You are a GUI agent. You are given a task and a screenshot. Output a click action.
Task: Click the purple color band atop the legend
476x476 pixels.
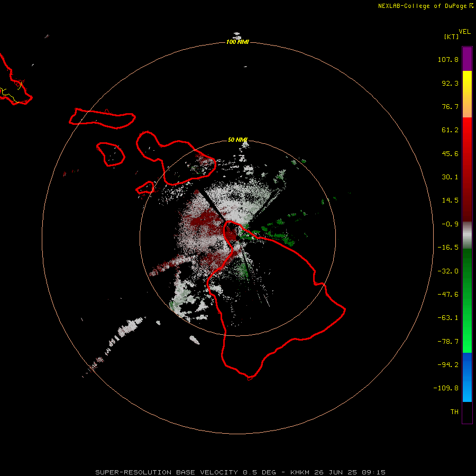467,59
